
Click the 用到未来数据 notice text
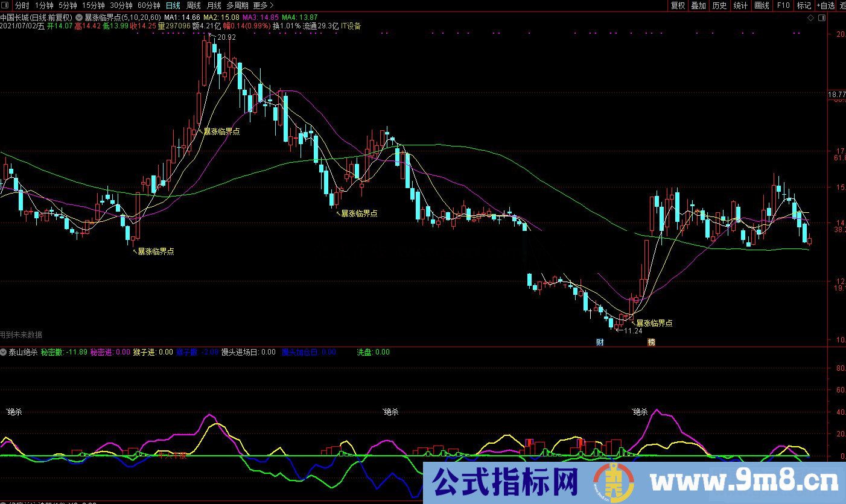click(21, 335)
